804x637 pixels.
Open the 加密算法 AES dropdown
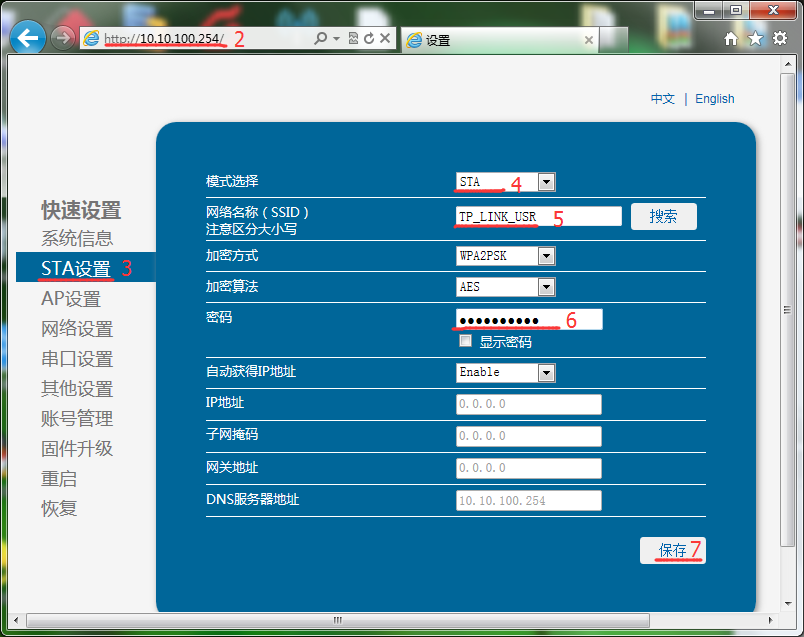click(546, 287)
